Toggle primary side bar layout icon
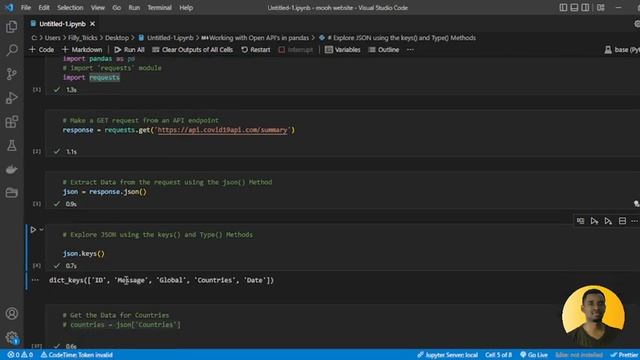The width and height of the screenshot is (640, 360). [x=563, y=7]
